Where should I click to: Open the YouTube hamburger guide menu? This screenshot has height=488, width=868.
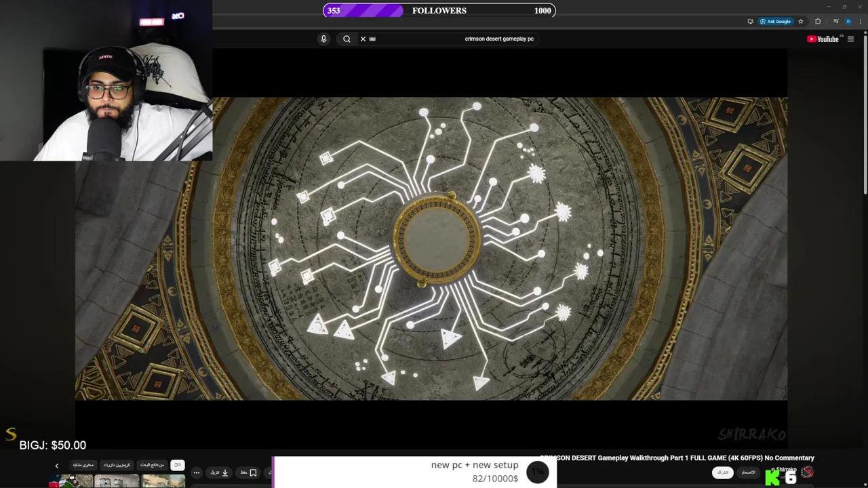pos(850,39)
